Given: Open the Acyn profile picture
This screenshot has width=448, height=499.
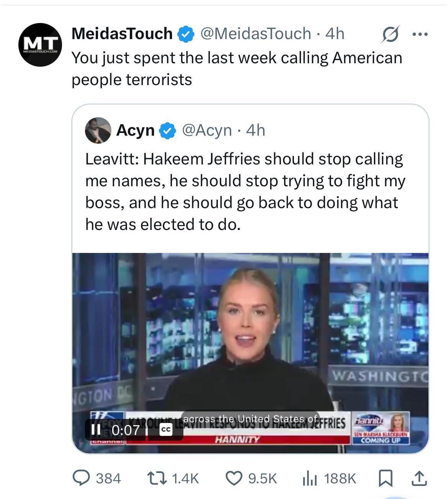Looking at the screenshot, I should tap(98, 130).
